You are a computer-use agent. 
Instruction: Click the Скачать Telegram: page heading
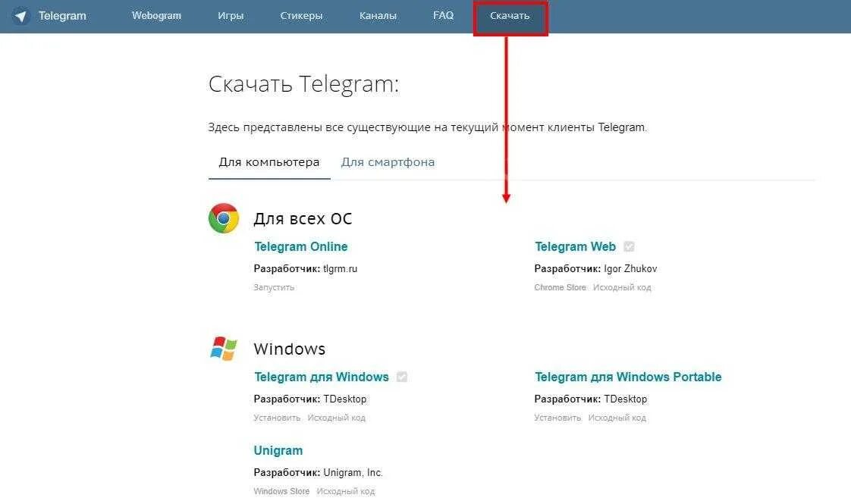click(x=303, y=84)
